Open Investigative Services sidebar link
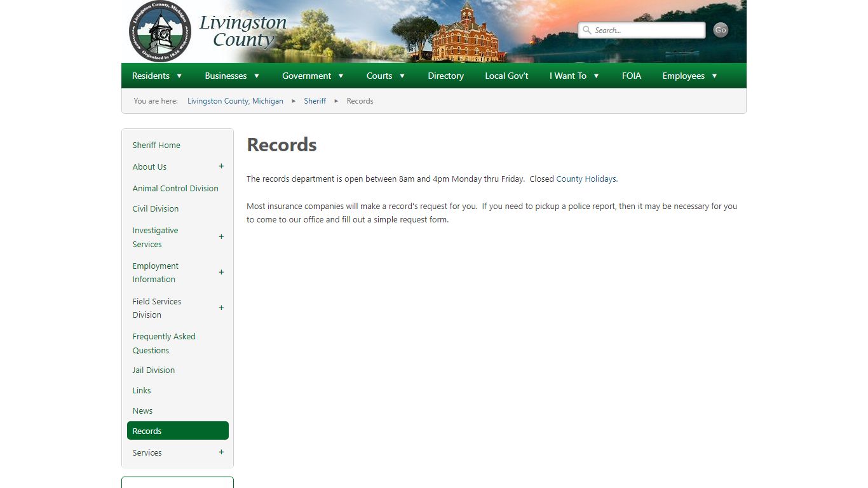 point(156,237)
